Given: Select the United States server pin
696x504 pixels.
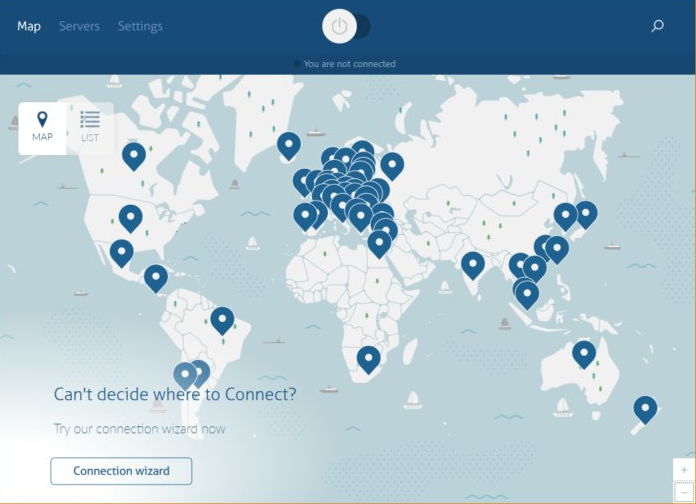Looking at the screenshot, I should pos(130,218).
